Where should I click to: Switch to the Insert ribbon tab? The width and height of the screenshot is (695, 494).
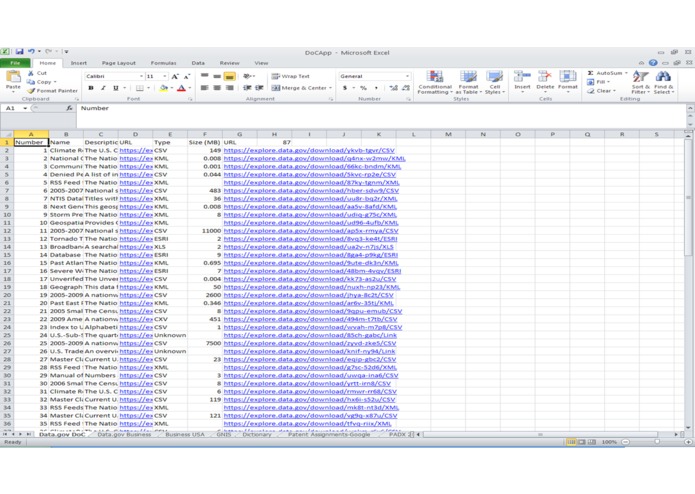(x=78, y=63)
